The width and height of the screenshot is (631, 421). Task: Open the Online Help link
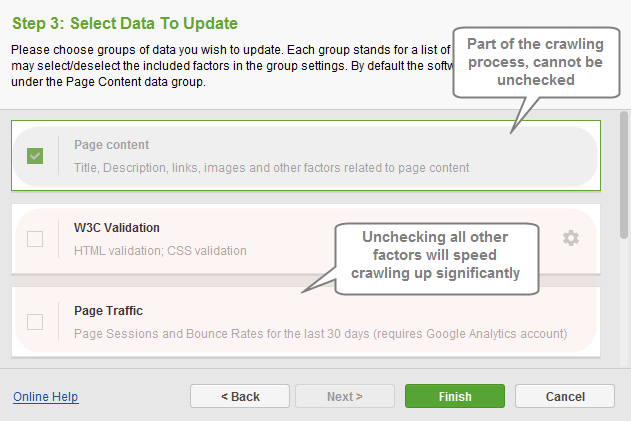46,396
